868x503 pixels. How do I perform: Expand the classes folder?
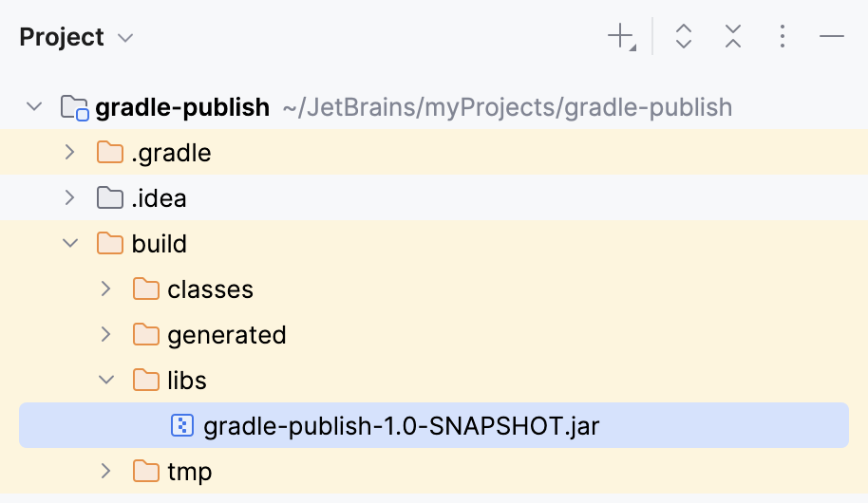[105, 289]
